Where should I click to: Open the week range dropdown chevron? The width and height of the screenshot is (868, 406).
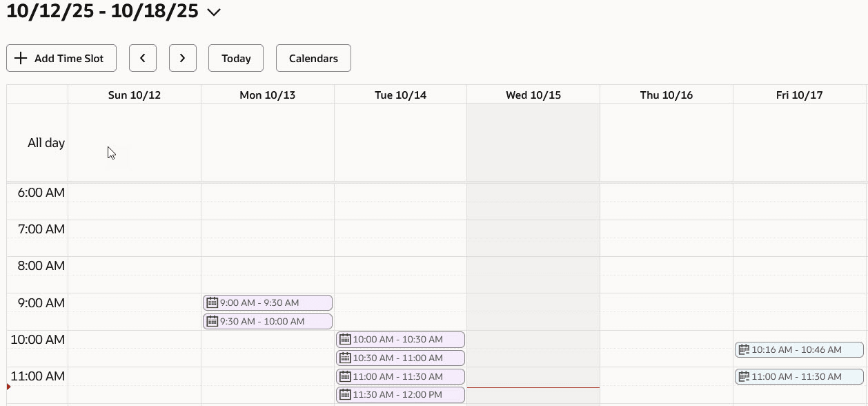214,12
